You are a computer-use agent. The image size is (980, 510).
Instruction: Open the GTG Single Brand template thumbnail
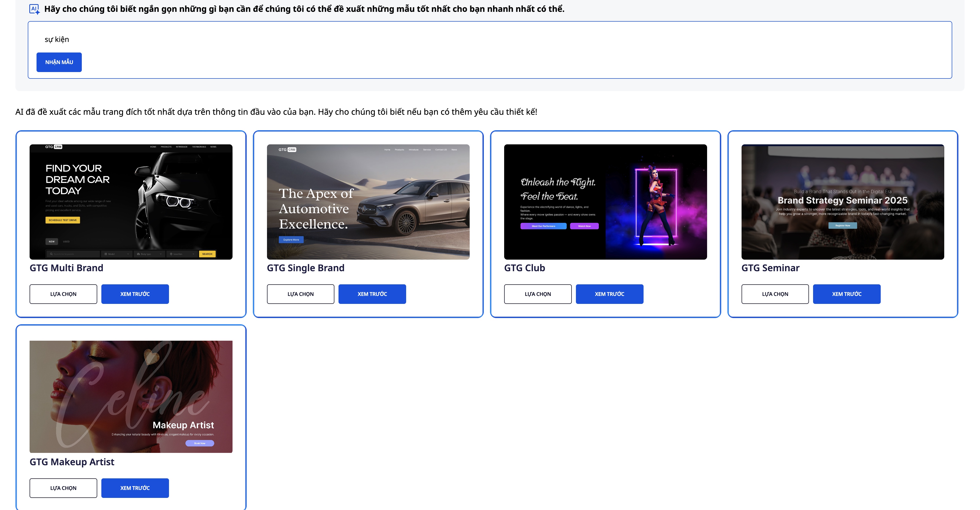point(368,202)
